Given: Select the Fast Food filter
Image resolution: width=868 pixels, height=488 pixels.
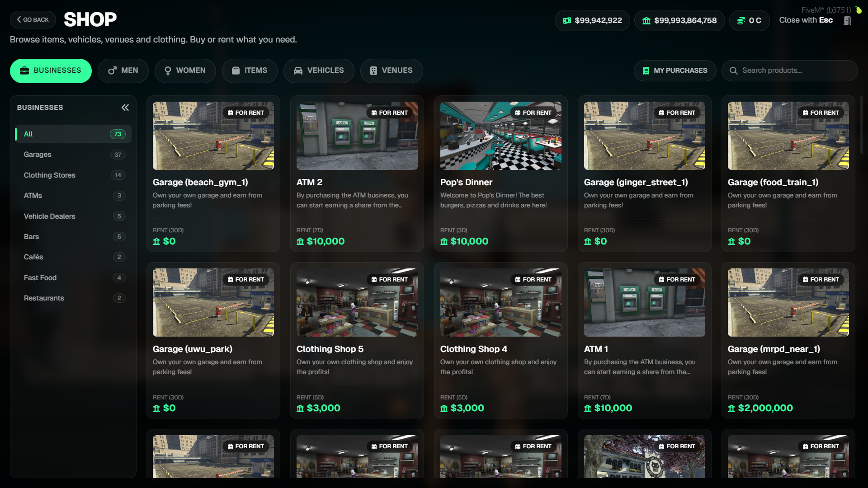Looking at the screenshot, I should [40, 278].
